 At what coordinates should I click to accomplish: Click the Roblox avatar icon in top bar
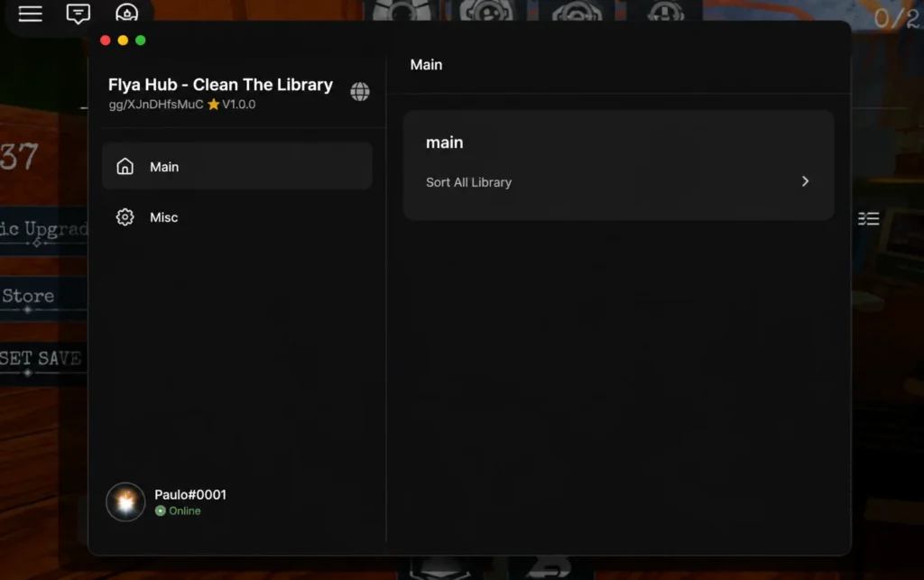tap(126, 13)
